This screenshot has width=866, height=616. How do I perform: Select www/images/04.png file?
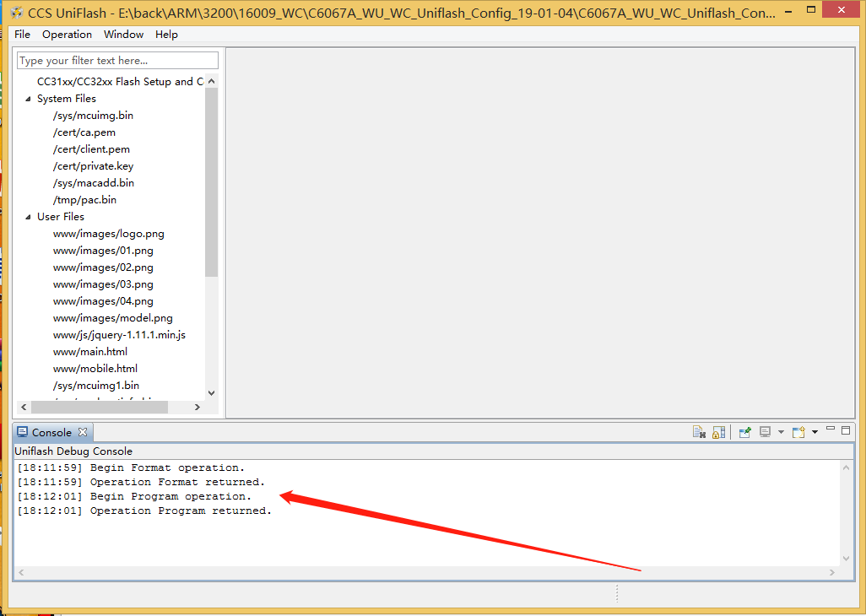pyautogui.click(x=103, y=300)
